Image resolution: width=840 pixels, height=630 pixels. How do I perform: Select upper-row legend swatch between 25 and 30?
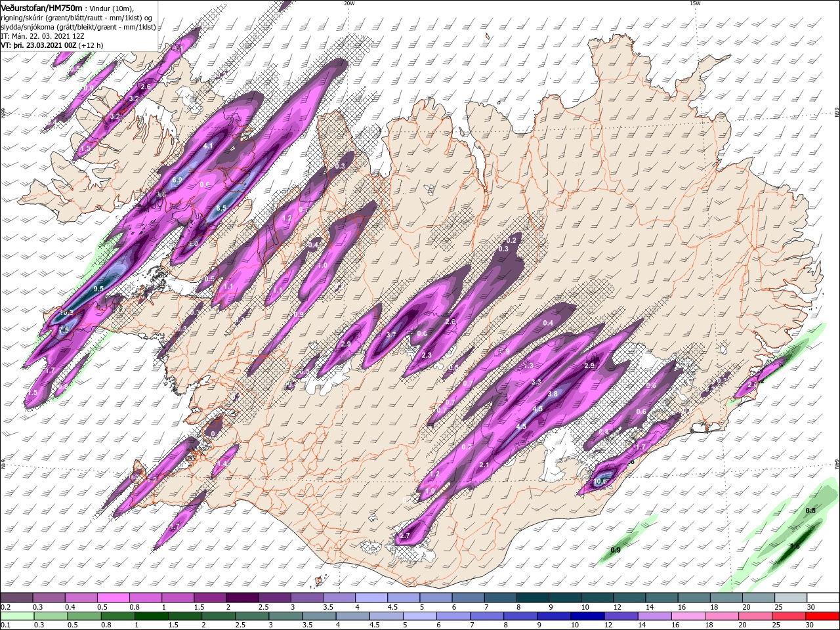(x=790, y=598)
